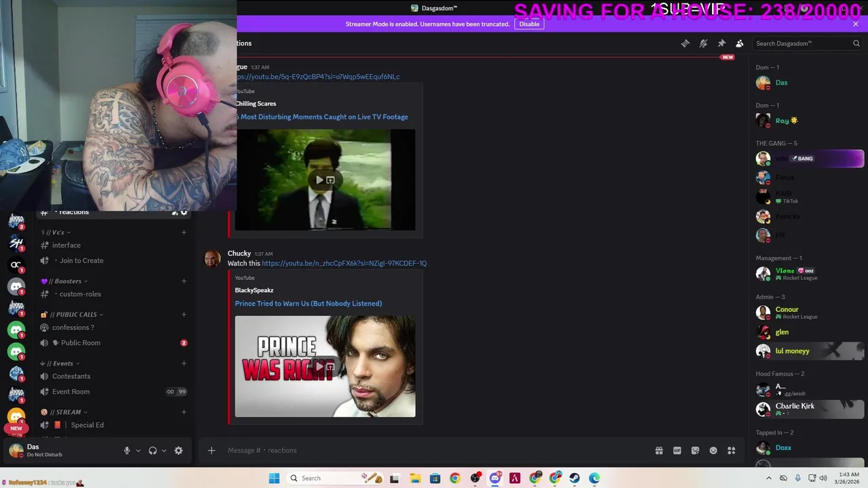Open pinned messages icon
868x488 pixels.
point(722,43)
